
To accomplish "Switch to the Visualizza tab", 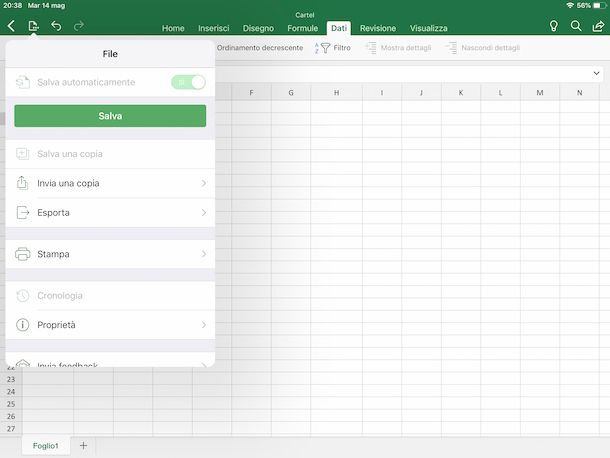I will tap(429, 28).
